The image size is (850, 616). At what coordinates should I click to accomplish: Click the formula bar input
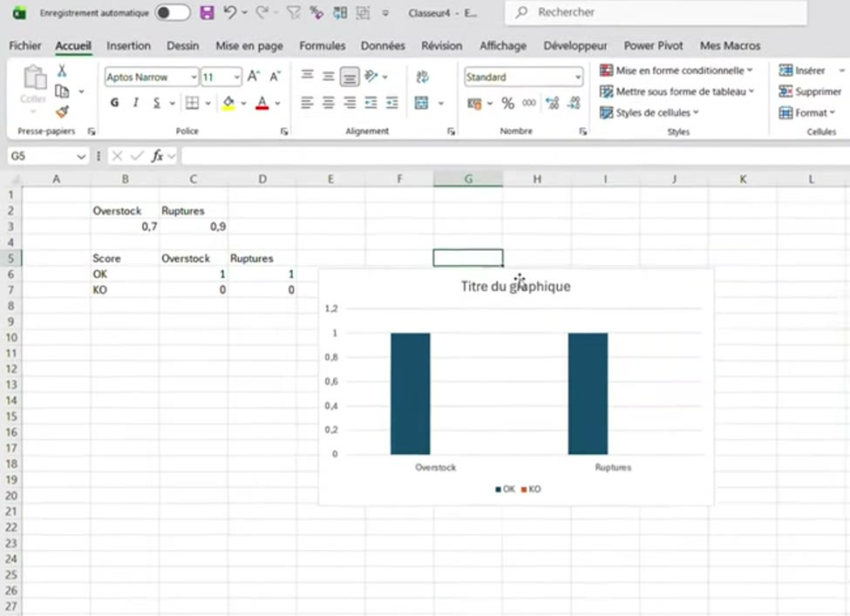tap(515, 156)
